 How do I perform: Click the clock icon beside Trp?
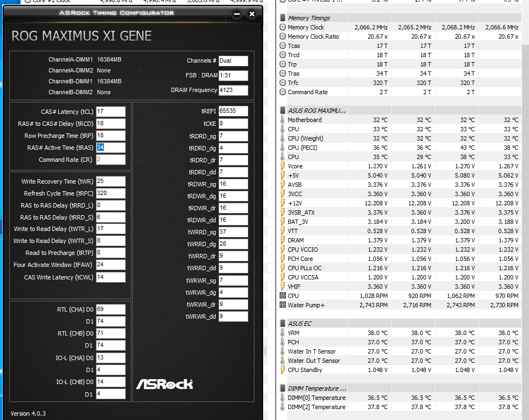[x=283, y=64]
